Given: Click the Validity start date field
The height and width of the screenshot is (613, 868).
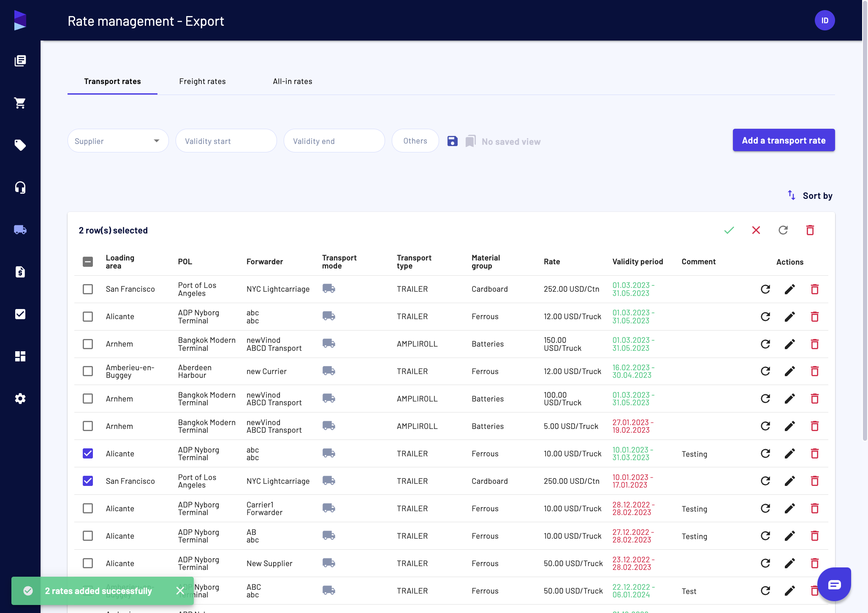Looking at the screenshot, I should 226,141.
